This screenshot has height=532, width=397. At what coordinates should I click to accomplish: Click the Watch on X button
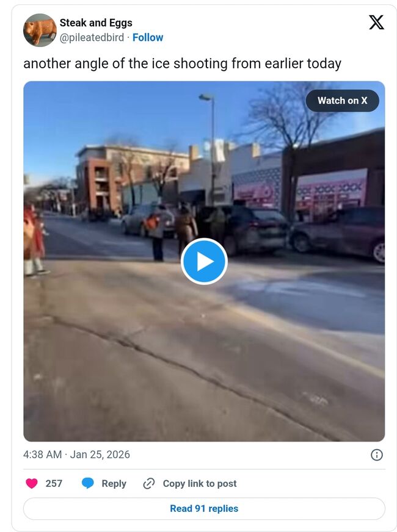click(342, 101)
